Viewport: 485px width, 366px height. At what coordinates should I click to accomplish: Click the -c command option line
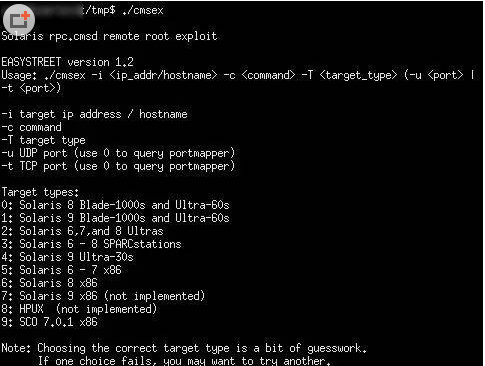[x=32, y=127]
